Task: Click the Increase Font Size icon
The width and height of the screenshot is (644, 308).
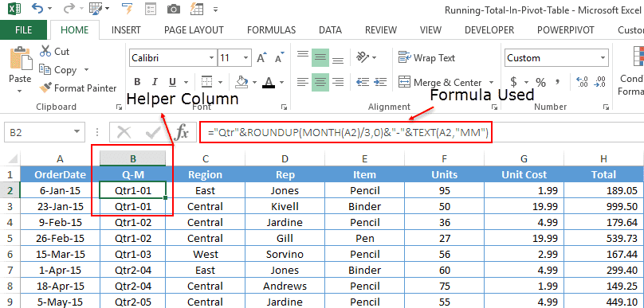Action: (261, 58)
